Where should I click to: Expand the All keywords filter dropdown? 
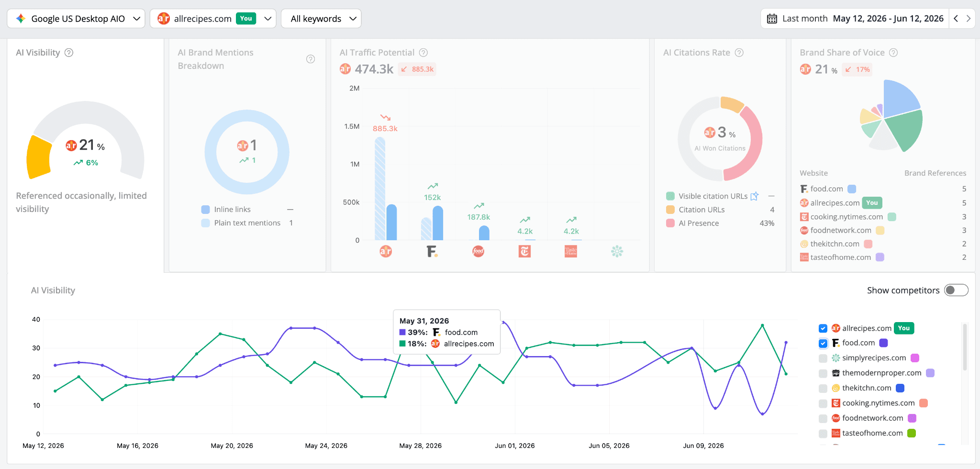[321, 19]
